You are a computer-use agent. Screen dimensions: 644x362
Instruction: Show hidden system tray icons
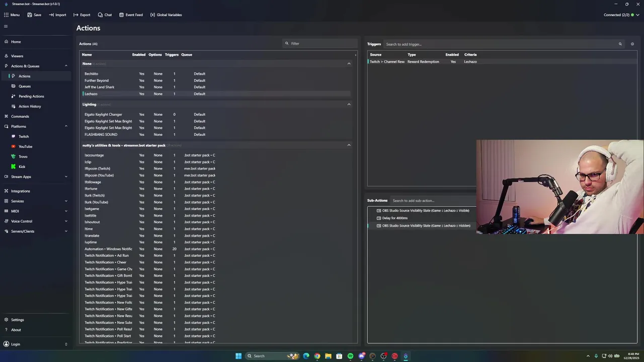coord(588,356)
